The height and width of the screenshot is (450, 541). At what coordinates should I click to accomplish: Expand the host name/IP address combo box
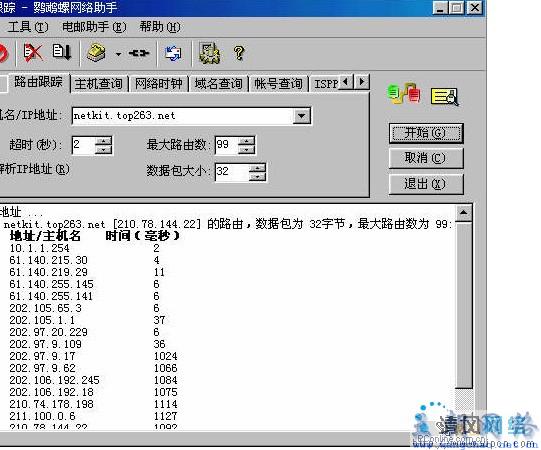(x=301, y=116)
